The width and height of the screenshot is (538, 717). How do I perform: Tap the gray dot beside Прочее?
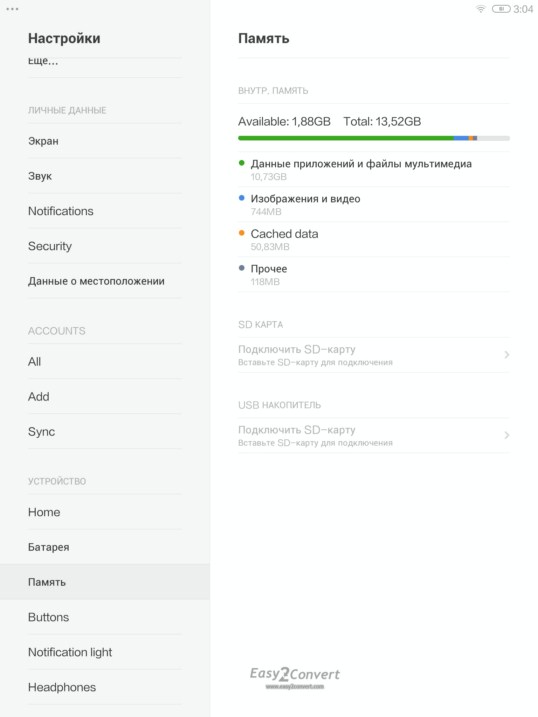[x=242, y=268]
